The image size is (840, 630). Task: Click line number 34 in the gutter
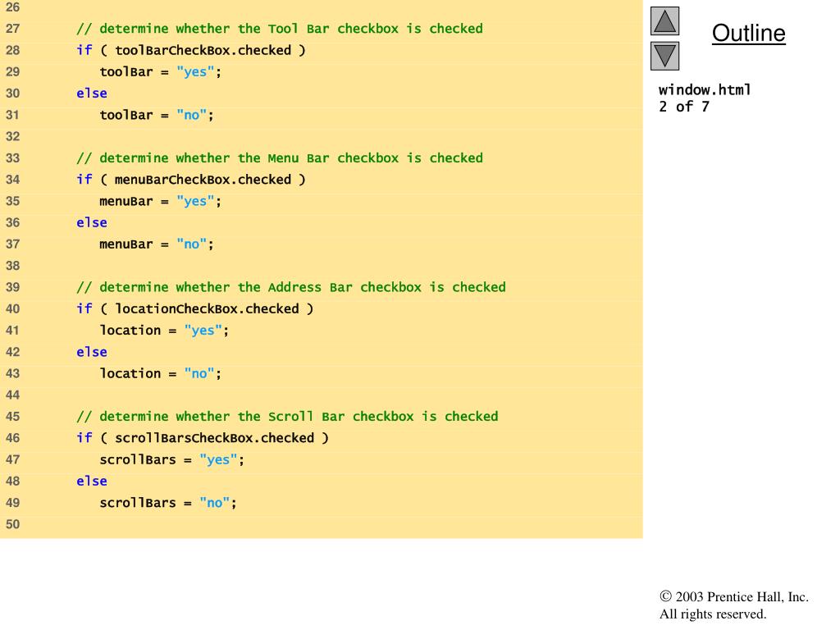pyautogui.click(x=12, y=180)
